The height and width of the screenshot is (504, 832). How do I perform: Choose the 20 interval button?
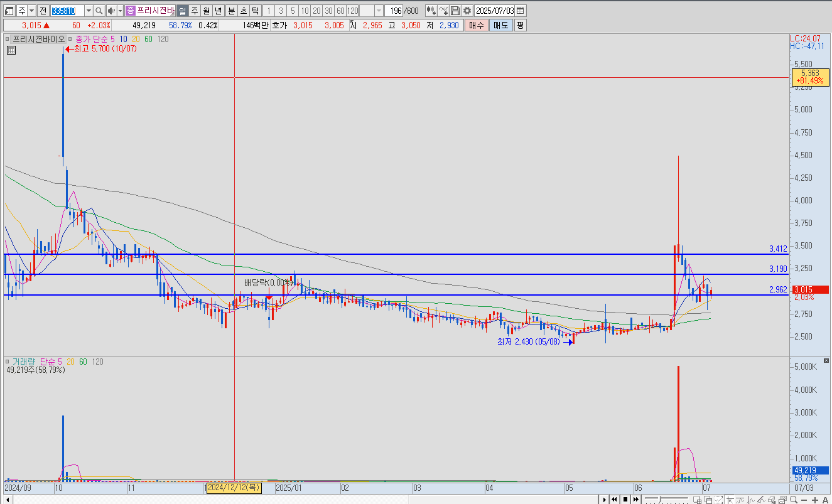(316, 11)
